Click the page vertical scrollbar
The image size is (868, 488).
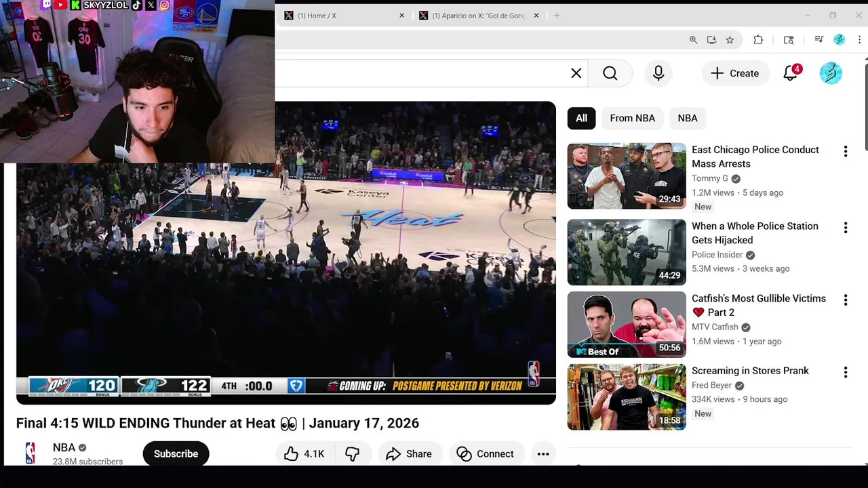865,106
